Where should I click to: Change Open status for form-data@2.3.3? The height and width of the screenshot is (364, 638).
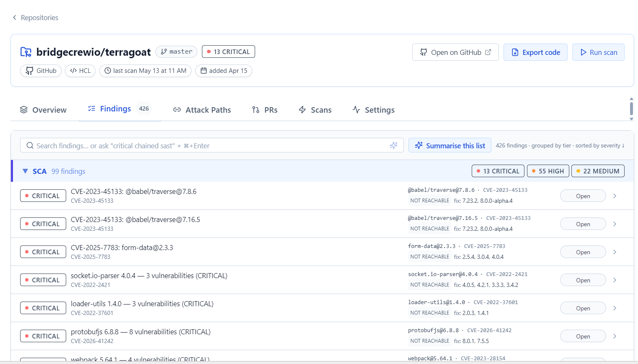583,252
